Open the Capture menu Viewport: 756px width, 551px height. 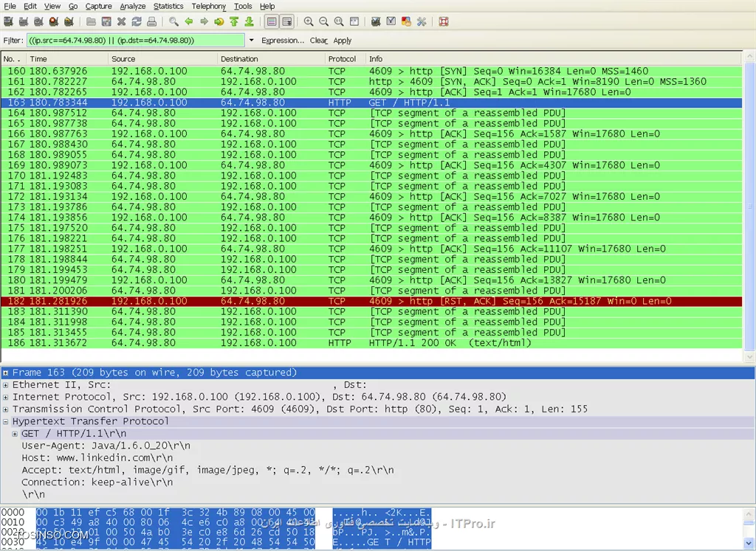point(98,6)
